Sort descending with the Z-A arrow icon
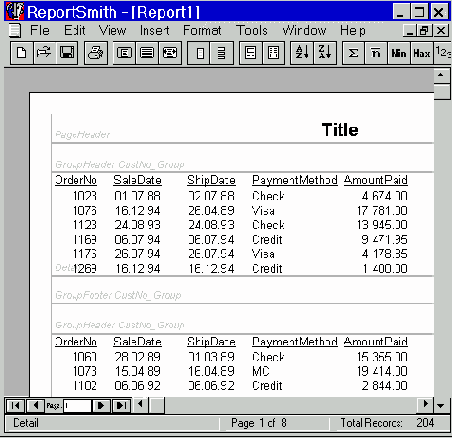Image resolution: width=452 pixels, height=438 pixels. pos(325,53)
